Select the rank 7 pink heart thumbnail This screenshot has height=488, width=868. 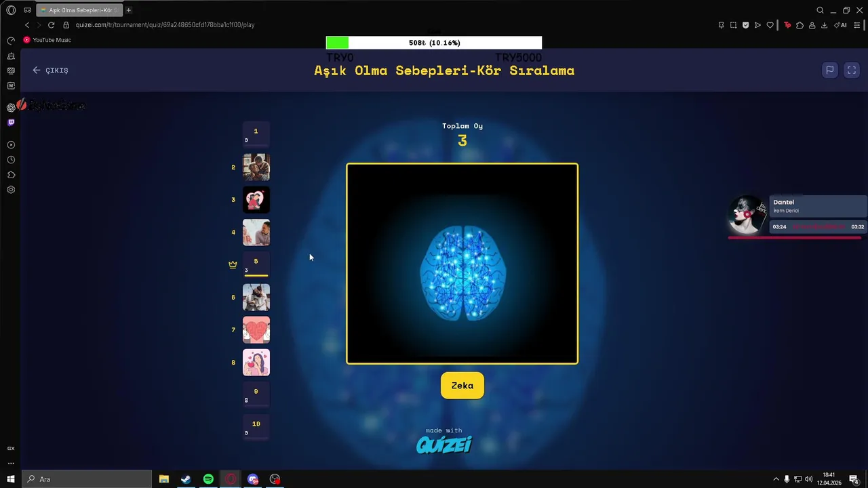pyautogui.click(x=256, y=329)
